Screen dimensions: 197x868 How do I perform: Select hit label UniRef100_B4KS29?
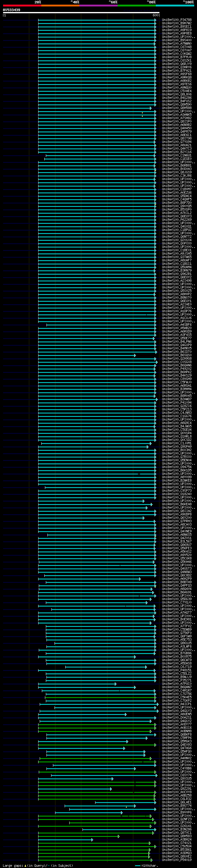pos(177,375)
